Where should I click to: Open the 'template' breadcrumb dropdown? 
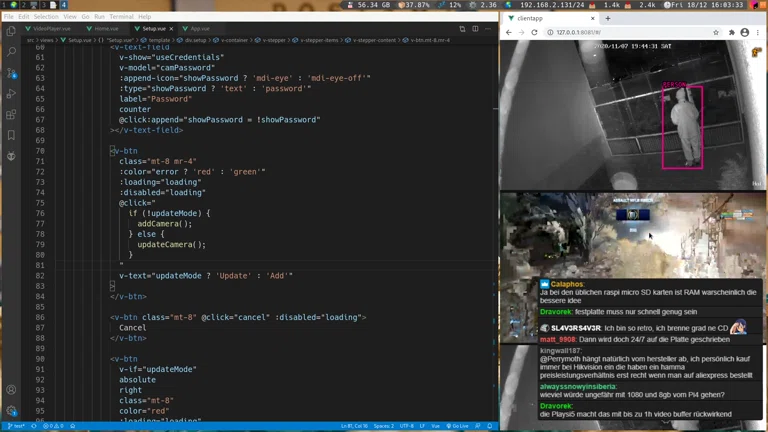coord(156,40)
